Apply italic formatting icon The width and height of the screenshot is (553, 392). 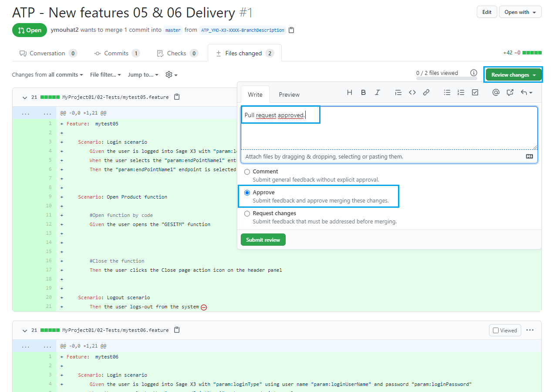click(378, 92)
